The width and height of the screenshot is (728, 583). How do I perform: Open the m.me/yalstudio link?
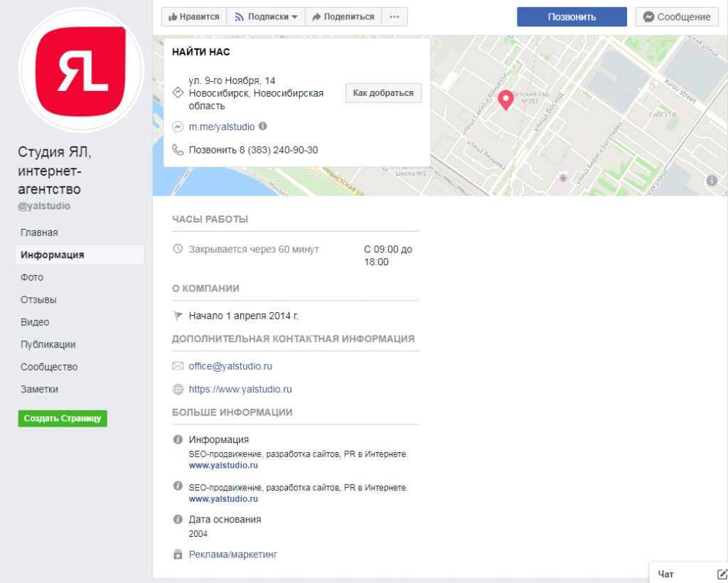(x=222, y=127)
